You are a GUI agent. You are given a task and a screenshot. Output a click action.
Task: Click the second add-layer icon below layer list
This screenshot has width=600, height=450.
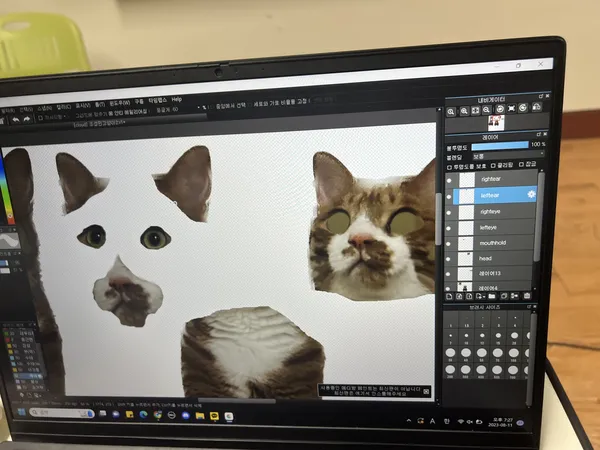coord(460,297)
